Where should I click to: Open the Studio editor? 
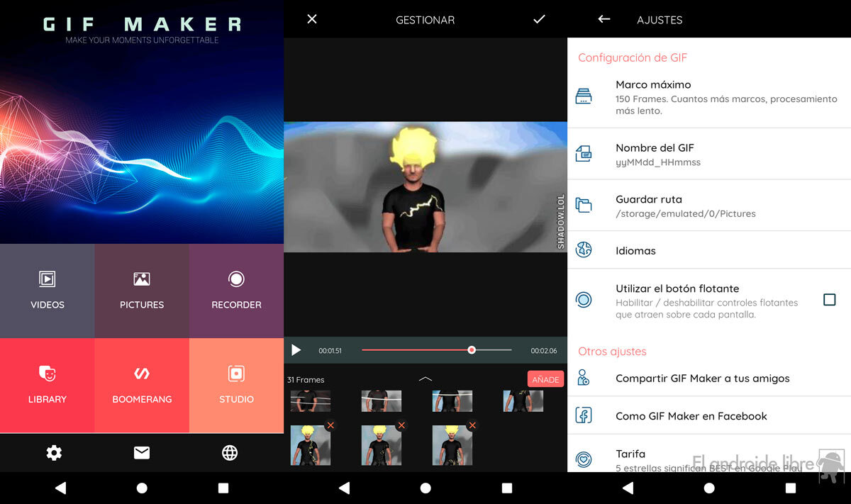tap(236, 385)
